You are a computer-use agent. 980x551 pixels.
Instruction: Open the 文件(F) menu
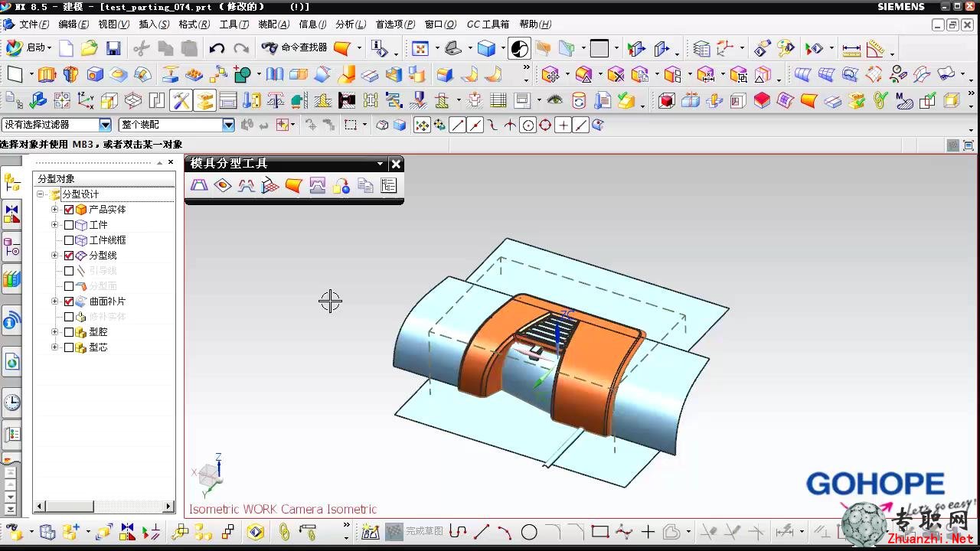tap(34, 24)
